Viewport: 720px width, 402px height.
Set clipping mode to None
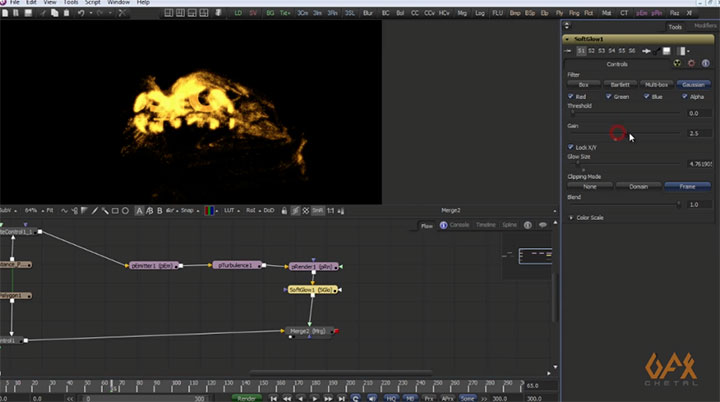[x=590, y=187]
